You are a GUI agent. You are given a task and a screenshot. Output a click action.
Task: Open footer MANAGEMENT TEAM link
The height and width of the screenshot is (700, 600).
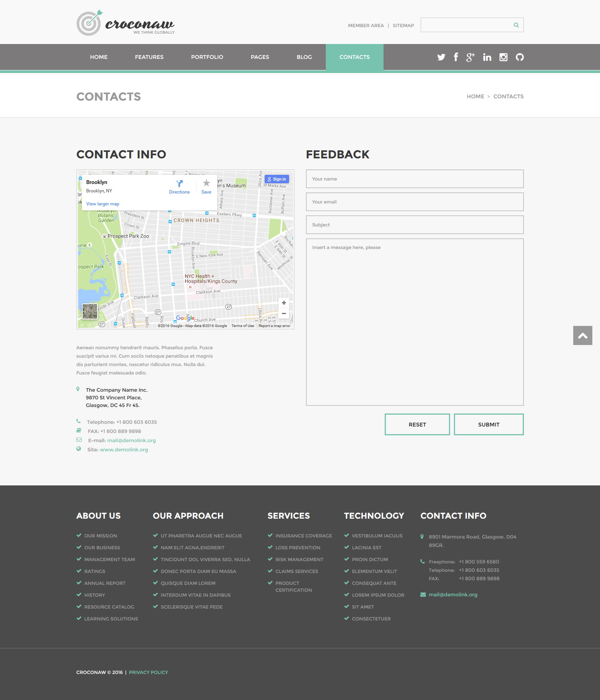tap(110, 560)
